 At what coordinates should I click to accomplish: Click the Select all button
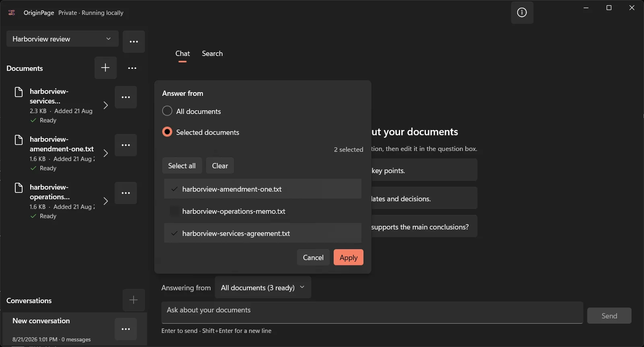[x=182, y=165]
